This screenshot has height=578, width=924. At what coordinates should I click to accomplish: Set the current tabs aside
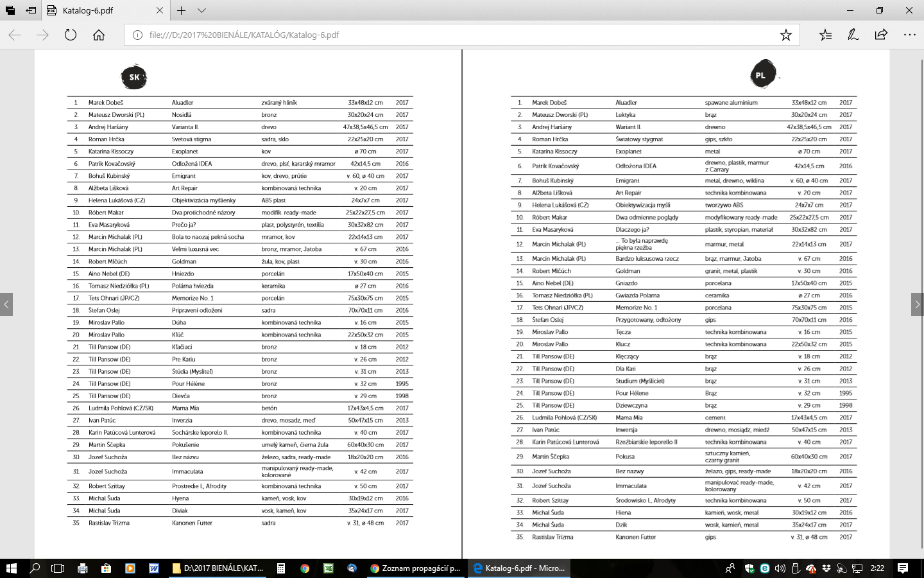[31, 10]
